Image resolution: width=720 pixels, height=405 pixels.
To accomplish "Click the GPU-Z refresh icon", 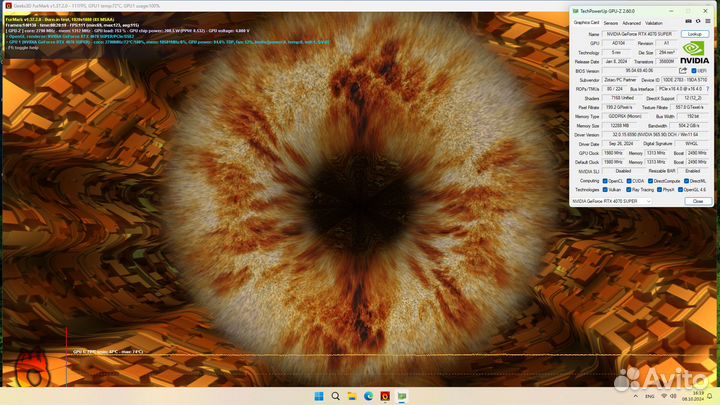I will pos(698,21).
